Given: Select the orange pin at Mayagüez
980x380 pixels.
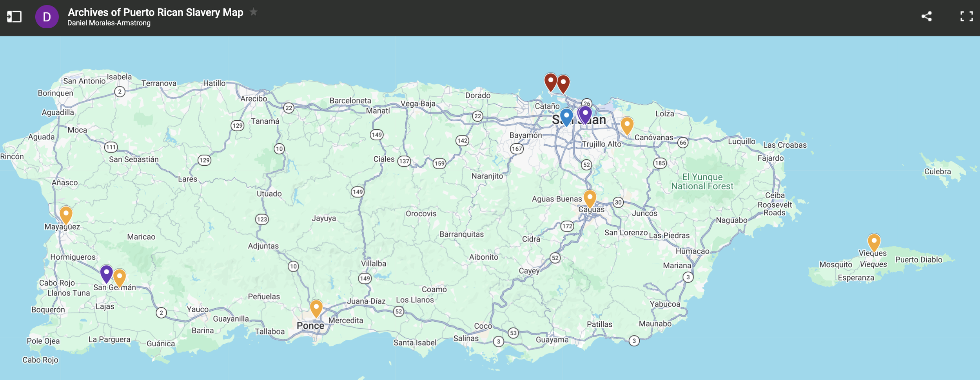Looking at the screenshot, I should [x=66, y=215].
